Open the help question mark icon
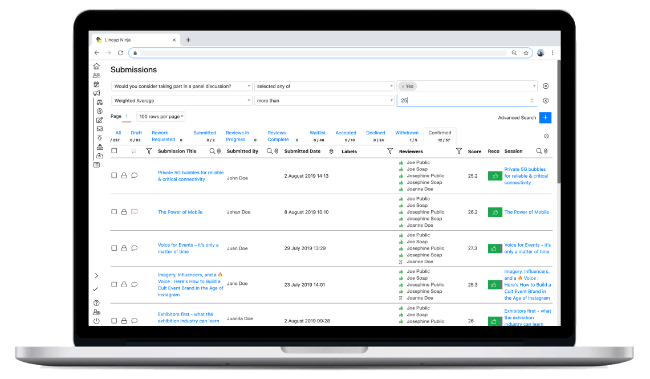 [97, 303]
